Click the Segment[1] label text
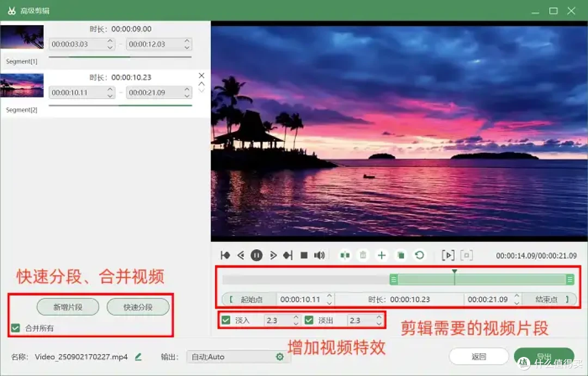The height and width of the screenshot is (376, 588). (22, 61)
